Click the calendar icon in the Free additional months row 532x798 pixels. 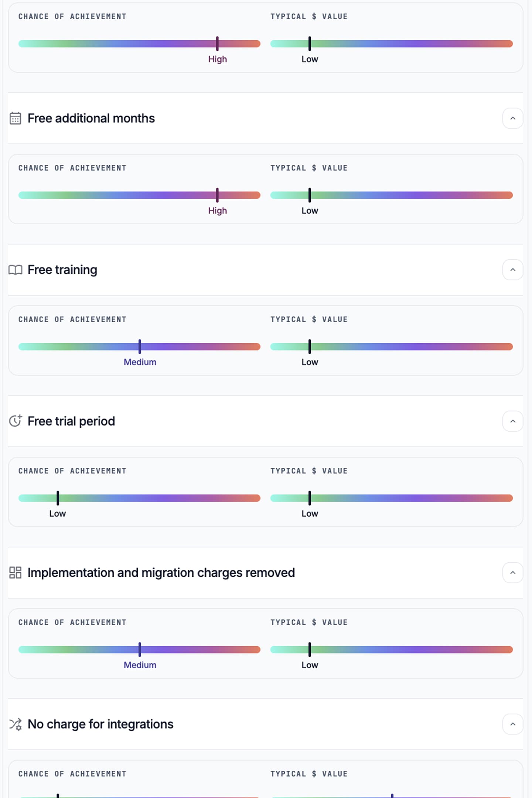[x=15, y=117]
